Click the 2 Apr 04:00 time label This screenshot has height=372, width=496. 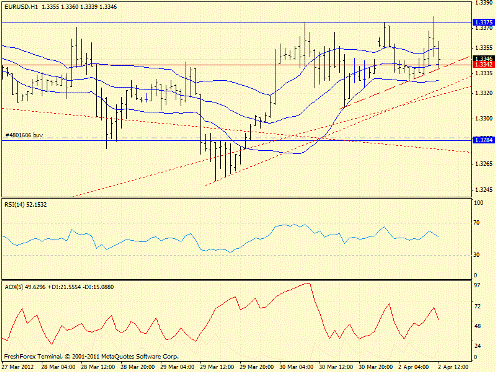point(414,367)
